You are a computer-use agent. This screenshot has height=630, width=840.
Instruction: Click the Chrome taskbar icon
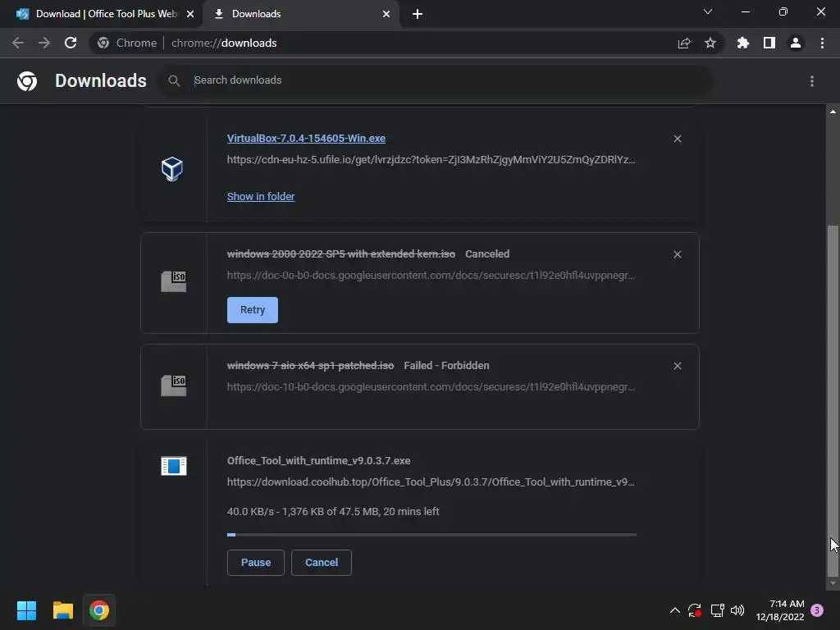[x=99, y=610]
